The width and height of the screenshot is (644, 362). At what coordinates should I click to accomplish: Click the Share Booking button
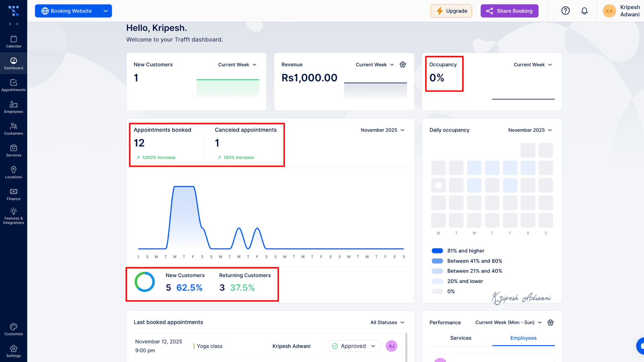click(509, 11)
